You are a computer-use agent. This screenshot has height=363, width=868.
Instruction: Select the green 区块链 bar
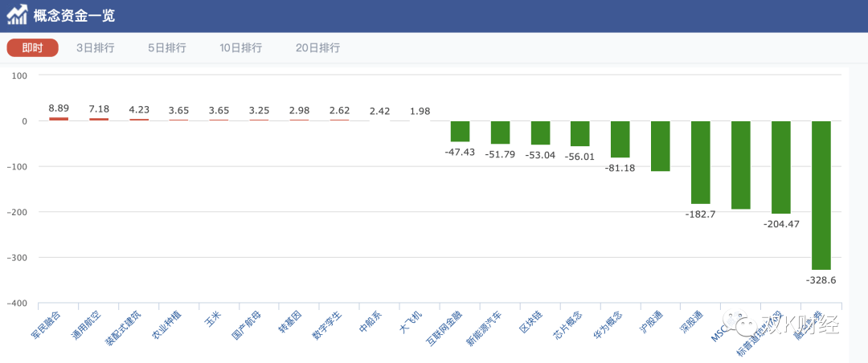tap(540, 133)
